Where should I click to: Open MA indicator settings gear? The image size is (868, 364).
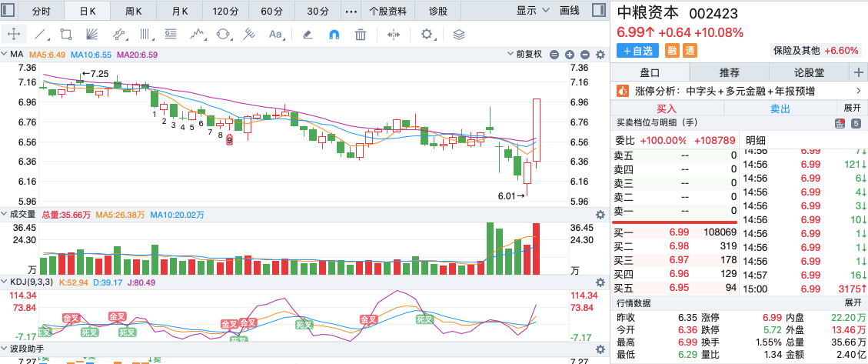(600, 55)
